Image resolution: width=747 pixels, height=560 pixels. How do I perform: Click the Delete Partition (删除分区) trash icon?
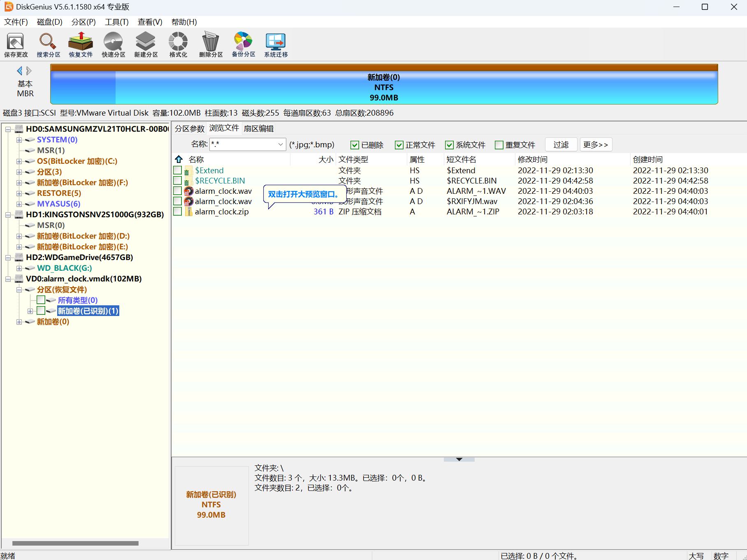[x=211, y=45]
